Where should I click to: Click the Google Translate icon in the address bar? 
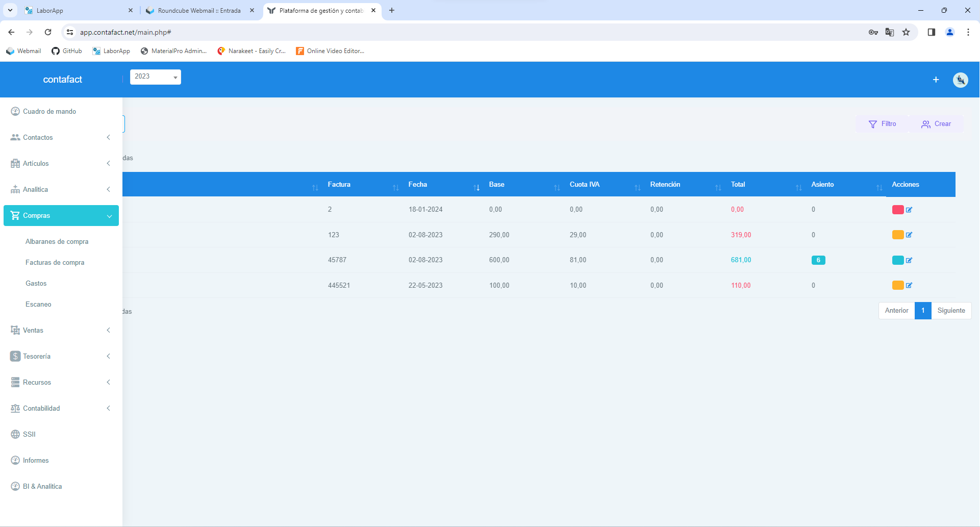pyautogui.click(x=890, y=32)
